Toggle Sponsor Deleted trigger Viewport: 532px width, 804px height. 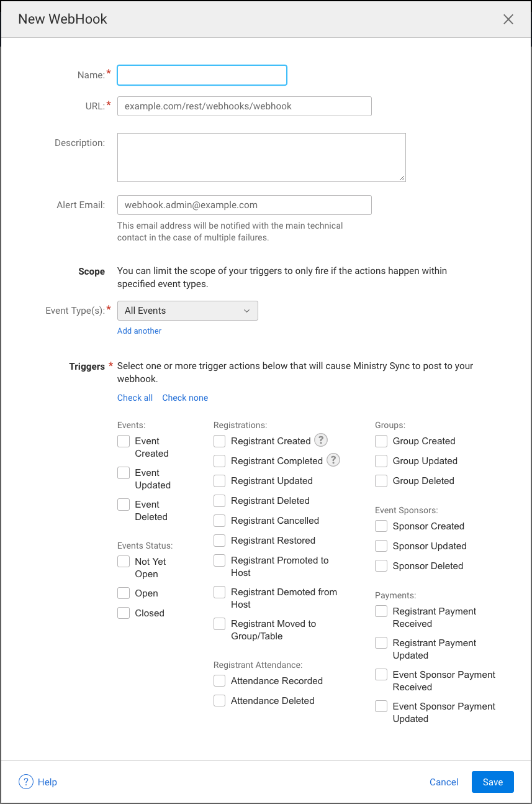click(381, 566)
